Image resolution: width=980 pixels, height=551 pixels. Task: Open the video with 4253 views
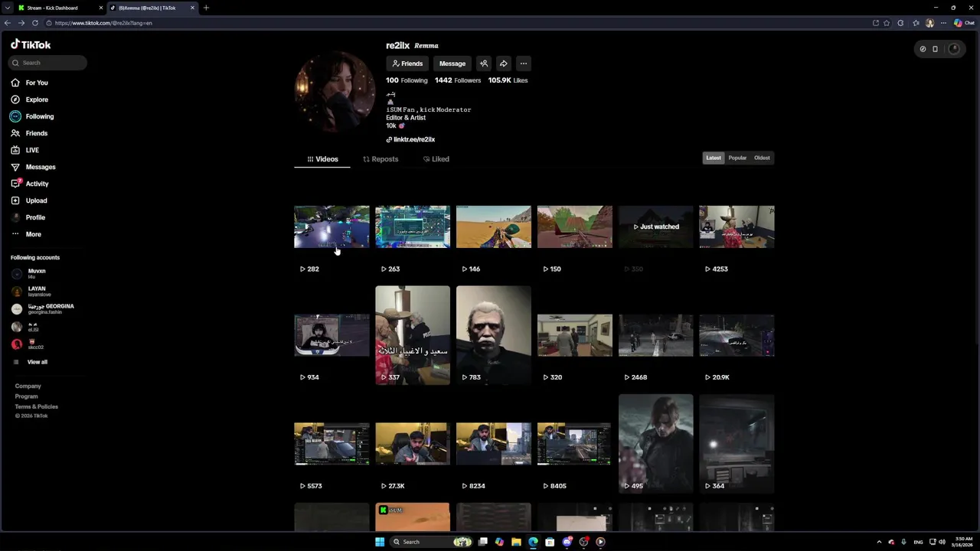(x=737, y=227)
